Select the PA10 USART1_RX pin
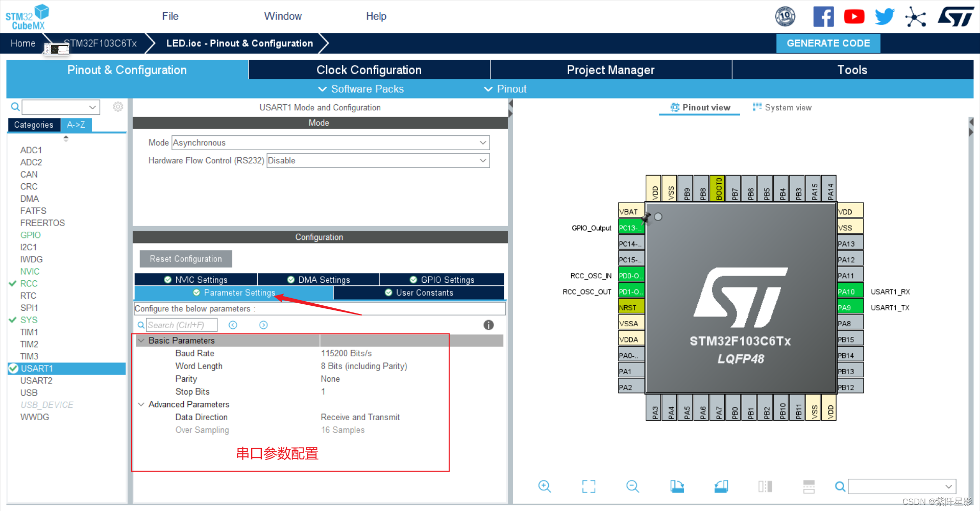Screen dimensions: 980x511 point(850,291)
